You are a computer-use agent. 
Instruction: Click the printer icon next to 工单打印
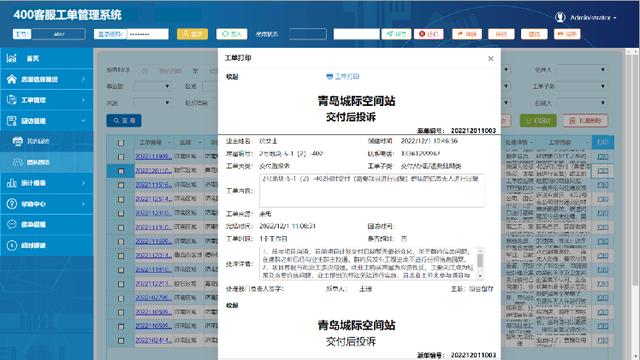click(329, 76)
